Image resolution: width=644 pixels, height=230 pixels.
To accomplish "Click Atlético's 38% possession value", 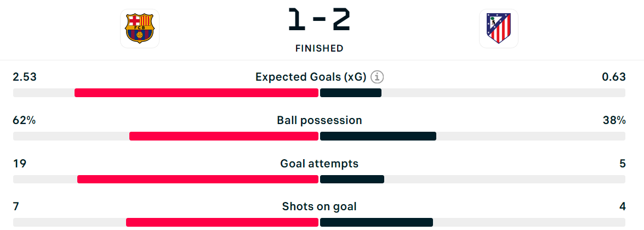I will coord(614,120).
